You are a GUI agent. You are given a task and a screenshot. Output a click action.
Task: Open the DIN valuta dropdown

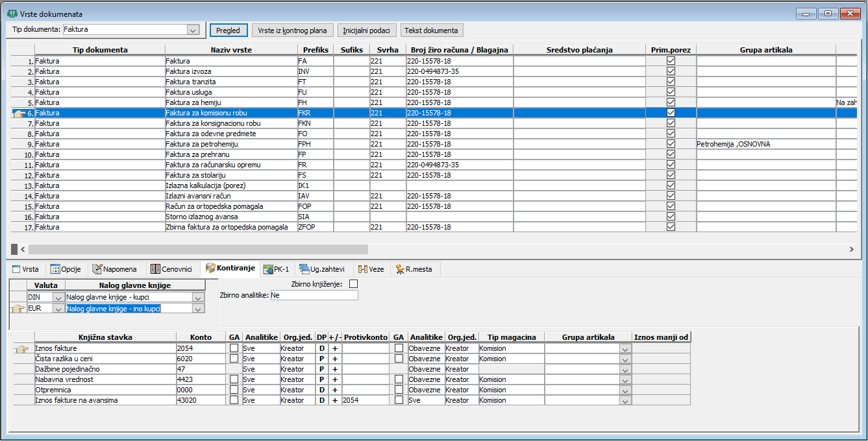[58, 297]
